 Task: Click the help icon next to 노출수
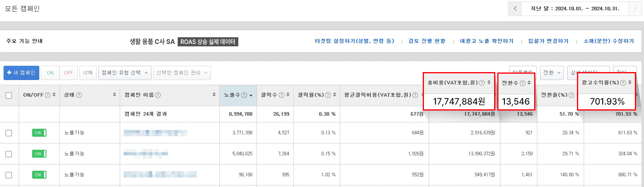point(244,95)
